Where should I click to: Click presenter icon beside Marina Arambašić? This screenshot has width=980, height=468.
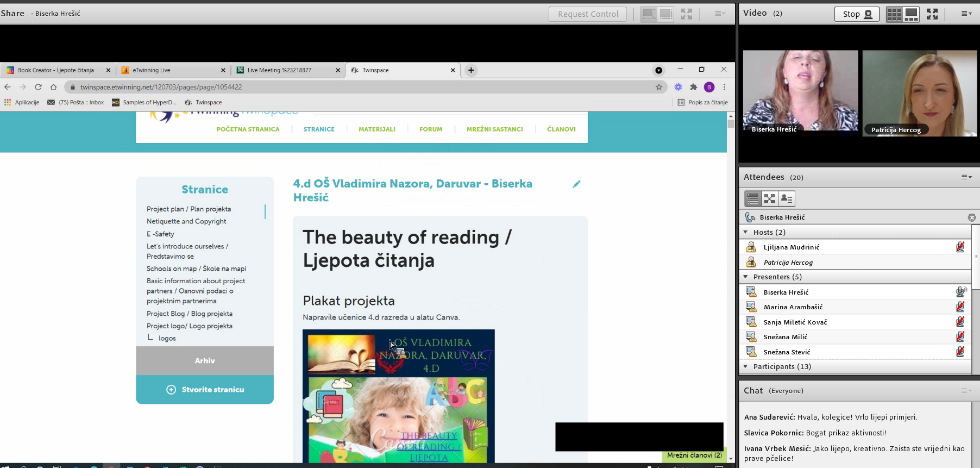751,307
